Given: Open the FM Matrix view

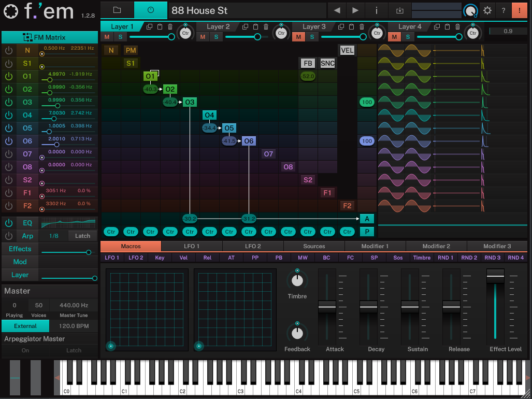Looking at the screenshot, I should click(x=50, y=37).
